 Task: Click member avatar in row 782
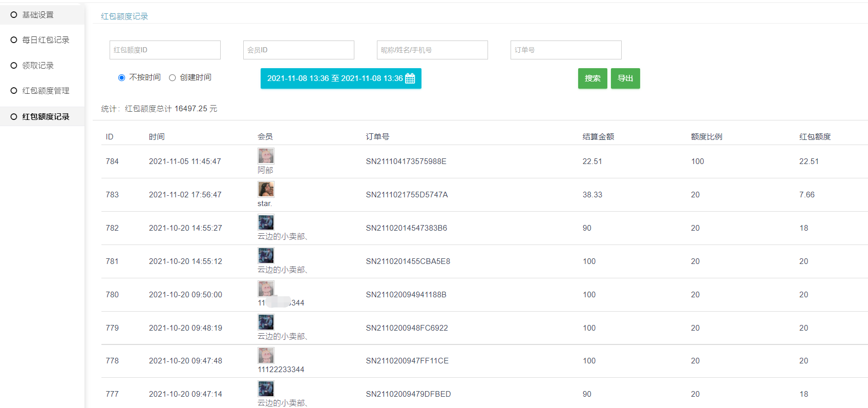[x=266, y=222]
